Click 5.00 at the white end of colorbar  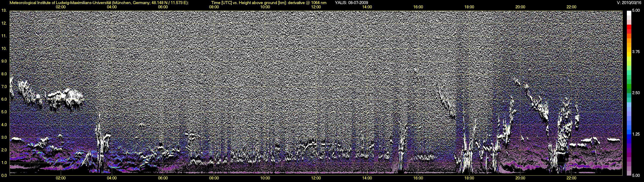(636, 10)
